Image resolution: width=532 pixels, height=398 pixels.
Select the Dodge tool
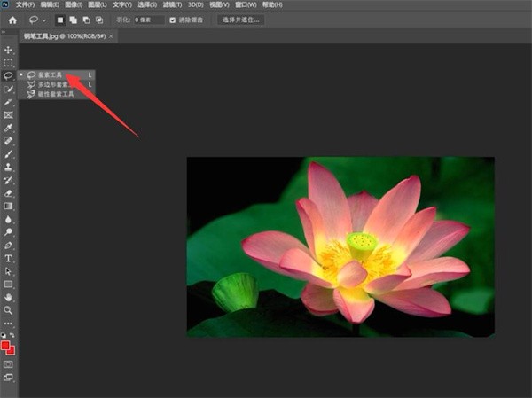point(8,232)
